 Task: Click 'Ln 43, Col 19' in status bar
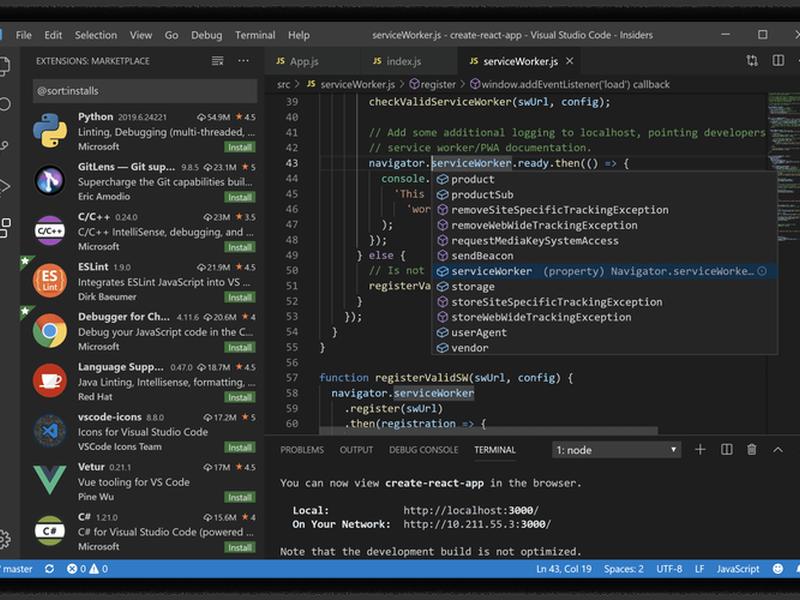click(564, 568)
